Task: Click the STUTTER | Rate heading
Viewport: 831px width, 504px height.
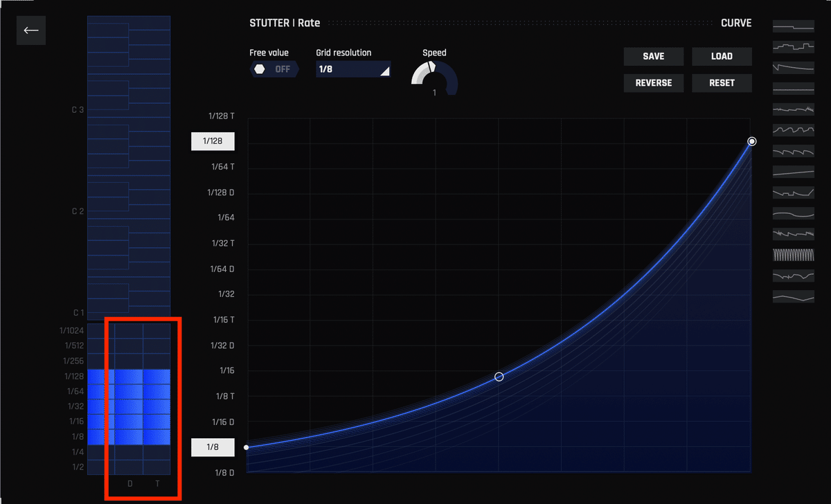Action: [x=285, y=23]
